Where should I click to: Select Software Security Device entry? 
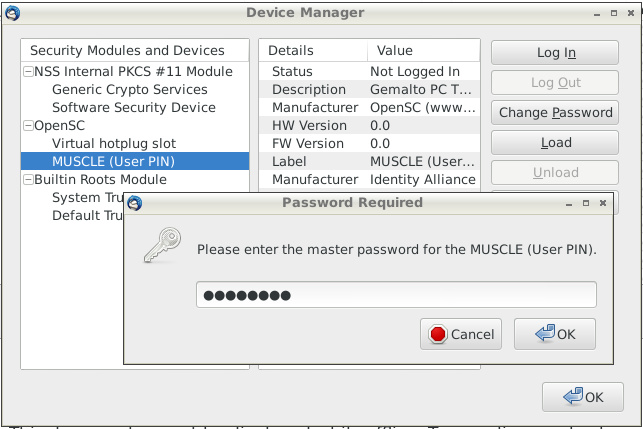coord(133,108)
